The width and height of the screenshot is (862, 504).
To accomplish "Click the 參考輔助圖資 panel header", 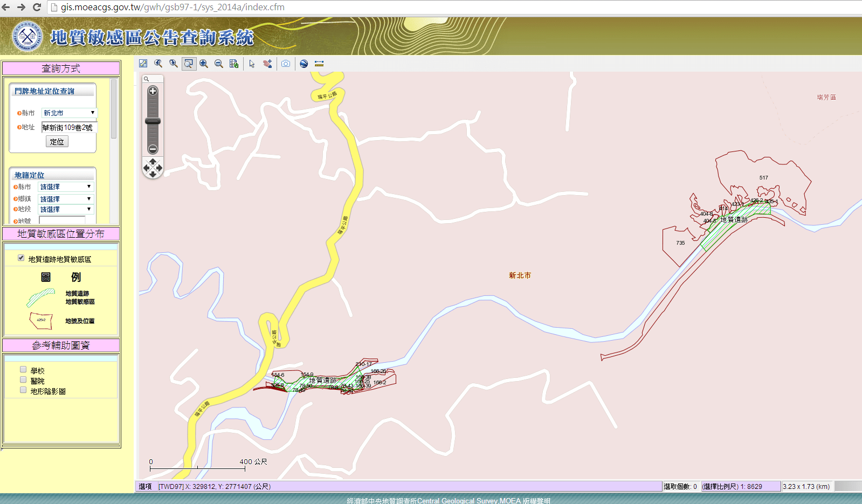I will pyautogui.click(x=61, y=346).
